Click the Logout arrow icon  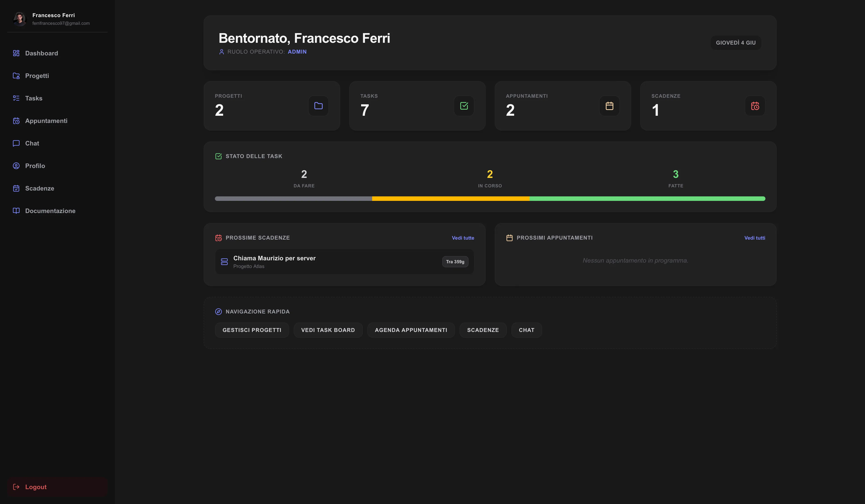coord(16,487)
